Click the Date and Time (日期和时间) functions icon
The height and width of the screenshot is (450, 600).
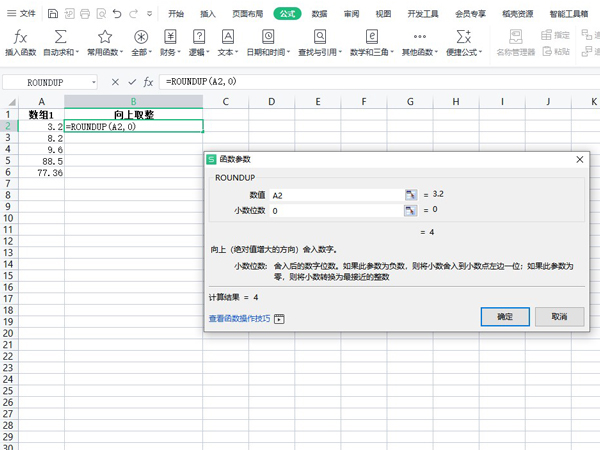(x=270, y=37)
